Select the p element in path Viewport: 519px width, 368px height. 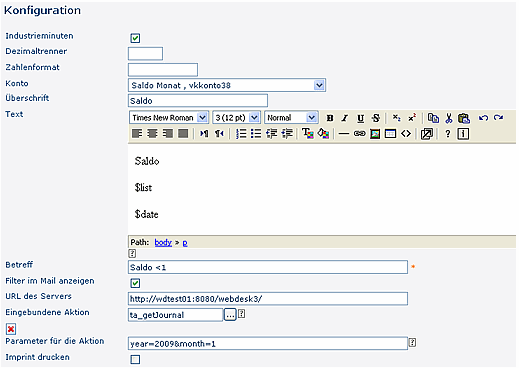pyautogui.click(x=185, y=243)
